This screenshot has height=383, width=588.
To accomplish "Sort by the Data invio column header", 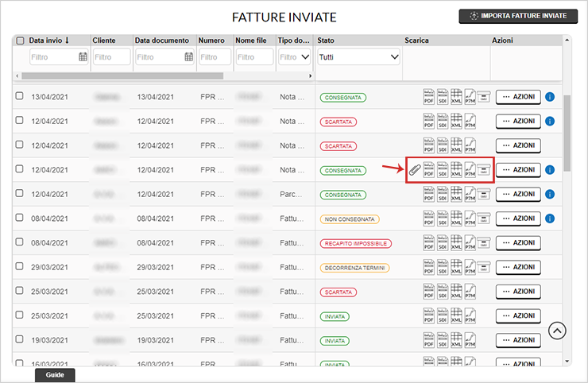I will pyautogui.click(x=49, y=40).
